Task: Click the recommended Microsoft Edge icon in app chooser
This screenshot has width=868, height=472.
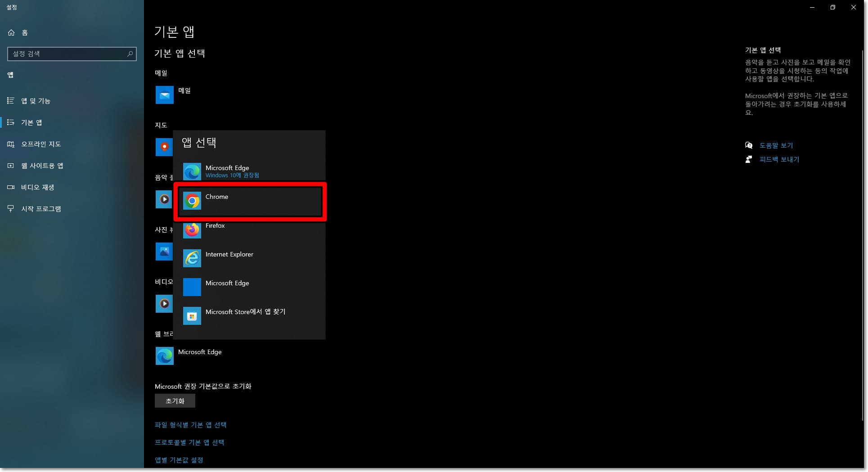Action: click(x=192, y=172)
